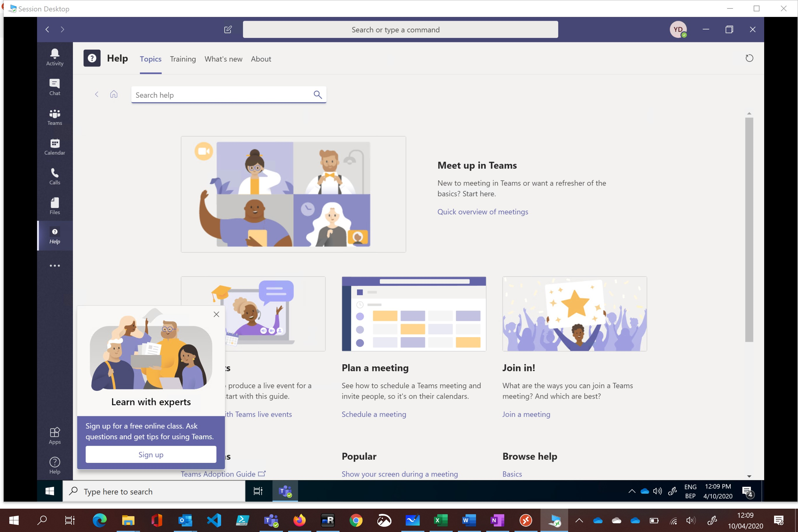The height and width of the screenshot is (532, 798).
Task: Return to the help home page icon
Action: point(114,94)
